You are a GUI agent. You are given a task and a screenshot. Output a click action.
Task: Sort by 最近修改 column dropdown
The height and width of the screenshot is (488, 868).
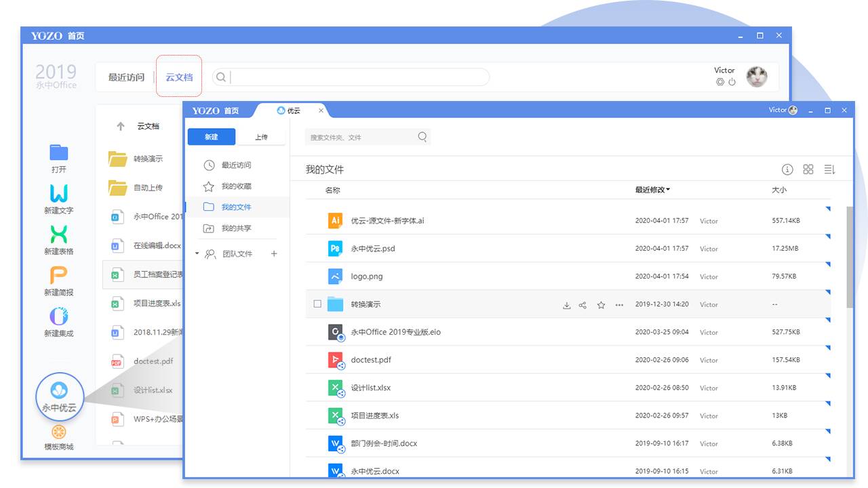pyautogui.click(x=652, y=190)
